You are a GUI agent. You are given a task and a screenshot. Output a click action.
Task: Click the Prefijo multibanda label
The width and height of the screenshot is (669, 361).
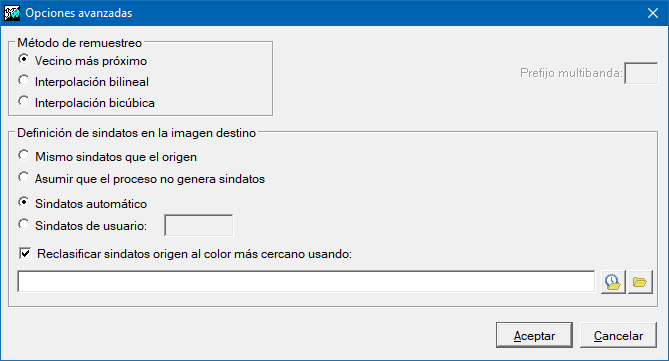(x=571, y=73)
